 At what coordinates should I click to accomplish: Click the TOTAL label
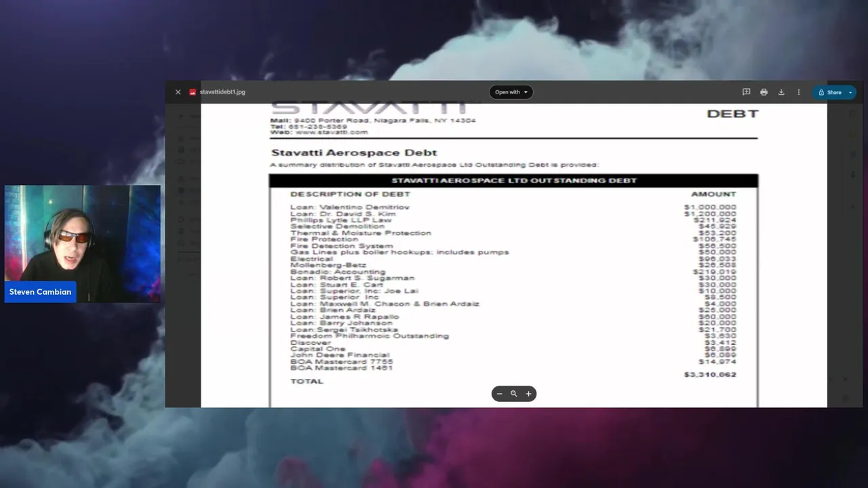point(307,382)
